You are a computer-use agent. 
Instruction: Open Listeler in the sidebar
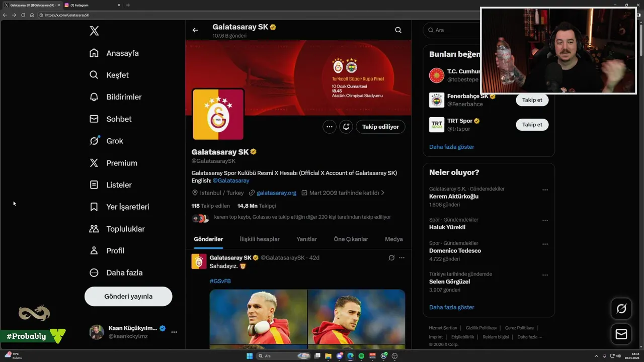click(110, 185)
